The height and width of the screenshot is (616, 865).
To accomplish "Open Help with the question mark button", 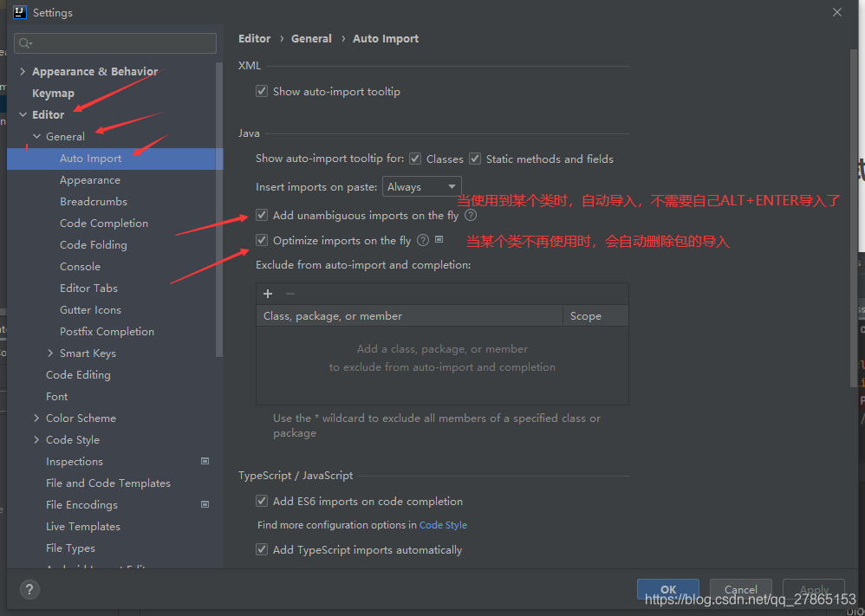I will click(29, 589).
